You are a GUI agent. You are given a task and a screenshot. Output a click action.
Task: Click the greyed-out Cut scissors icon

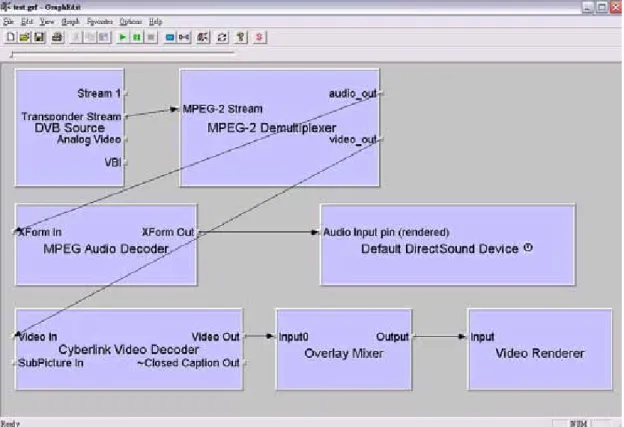(76, 37)
